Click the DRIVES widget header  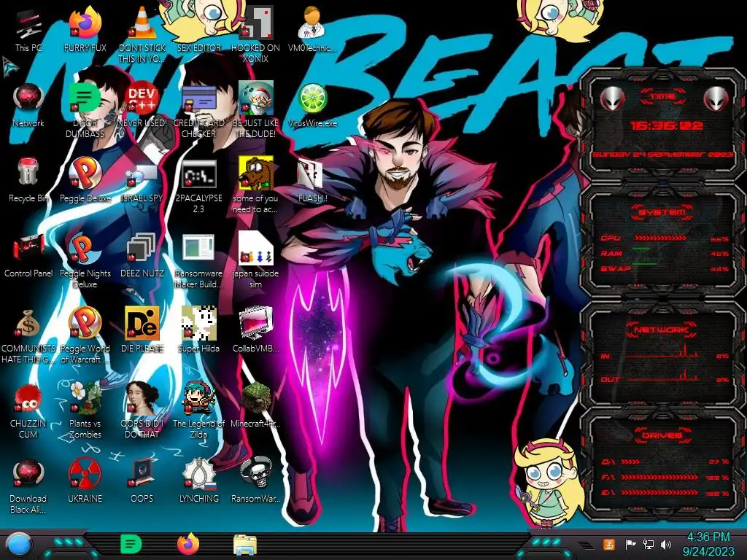[x=662, y=435]
